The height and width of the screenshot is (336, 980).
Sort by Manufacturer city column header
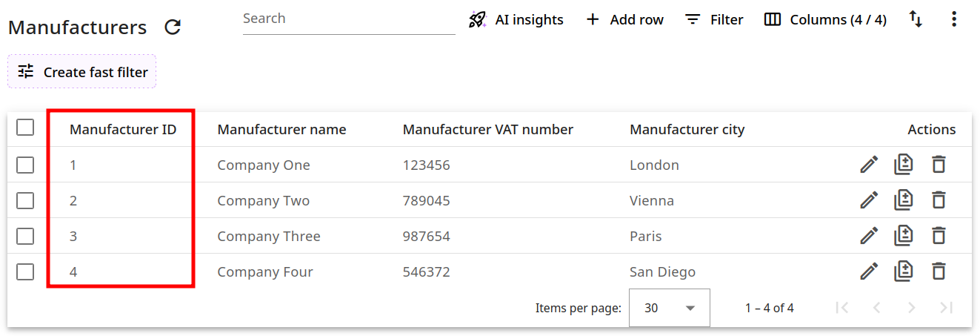(x=687, y=130)
